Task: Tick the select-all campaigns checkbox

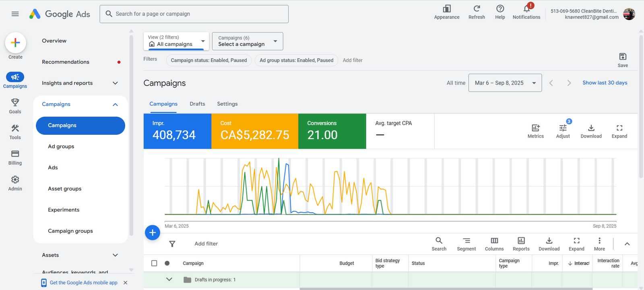Action: (154, 263)
